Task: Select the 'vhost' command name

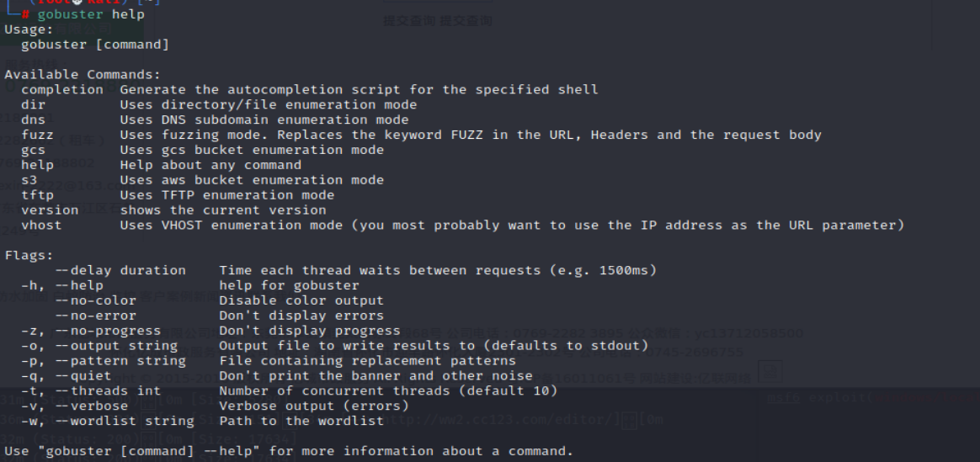Action: point(41,225)
